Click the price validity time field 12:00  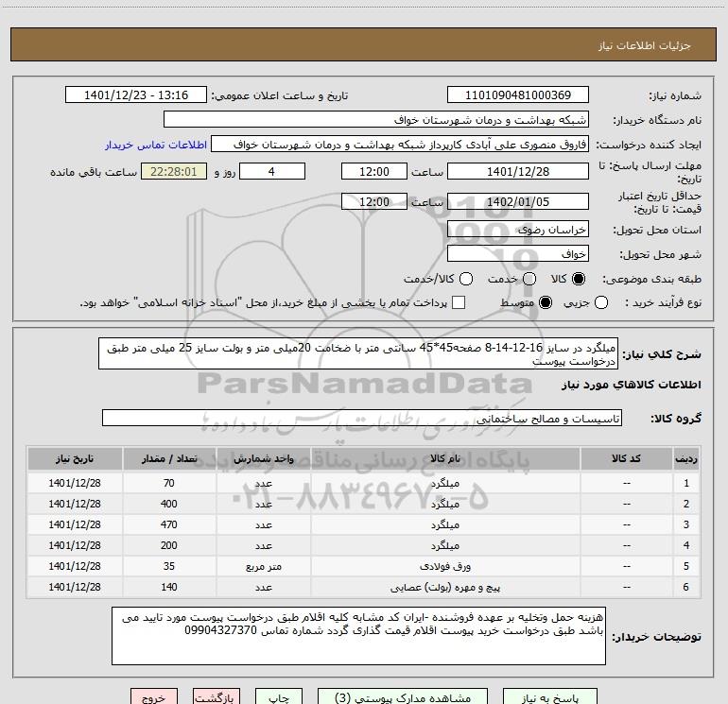click(x=374, y=201)
